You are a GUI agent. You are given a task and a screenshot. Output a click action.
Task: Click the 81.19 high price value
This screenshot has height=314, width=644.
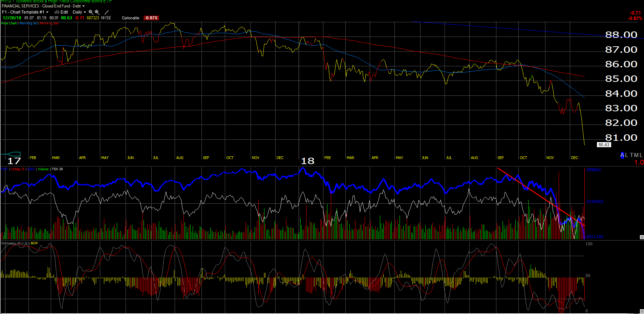pos(42,18)
